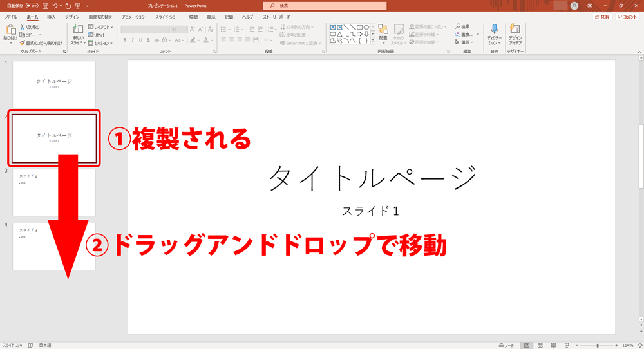644x349 pixels.
Task: Click the コメント button
Action: coord(627,17)
